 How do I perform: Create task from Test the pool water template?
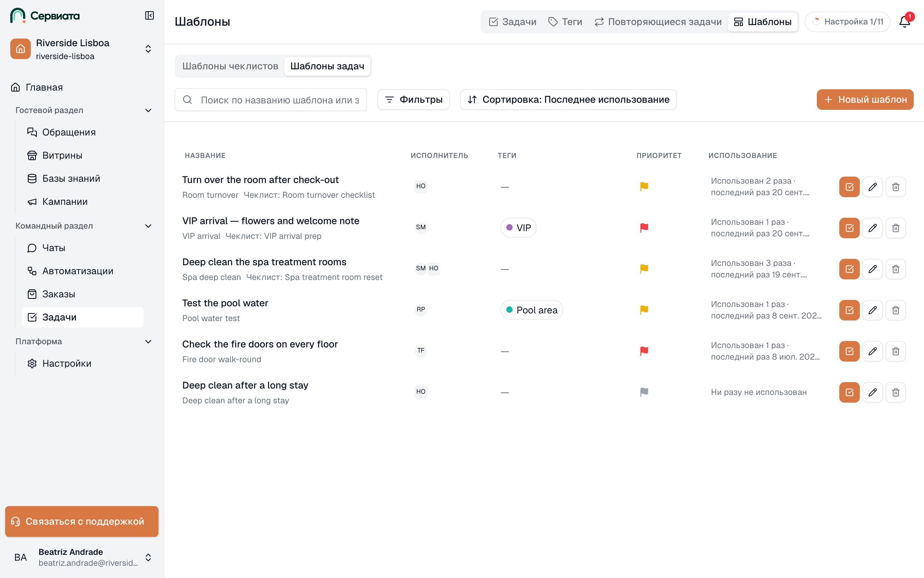click(x=849, y=310)
